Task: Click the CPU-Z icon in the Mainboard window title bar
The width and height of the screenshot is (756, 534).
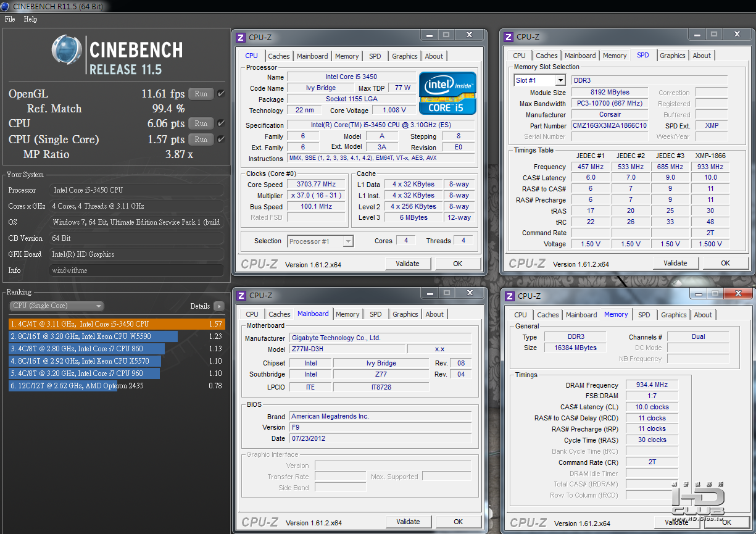Action: click(x=241, y=296)
